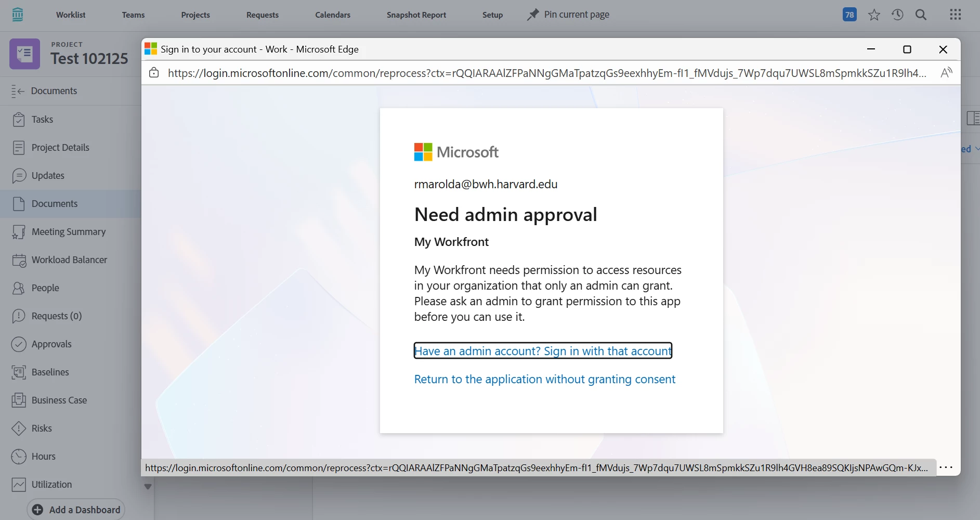Viewport: 980px width, 520px height.
Task: Open Workload Balancer section
Action: coord(69,260)
